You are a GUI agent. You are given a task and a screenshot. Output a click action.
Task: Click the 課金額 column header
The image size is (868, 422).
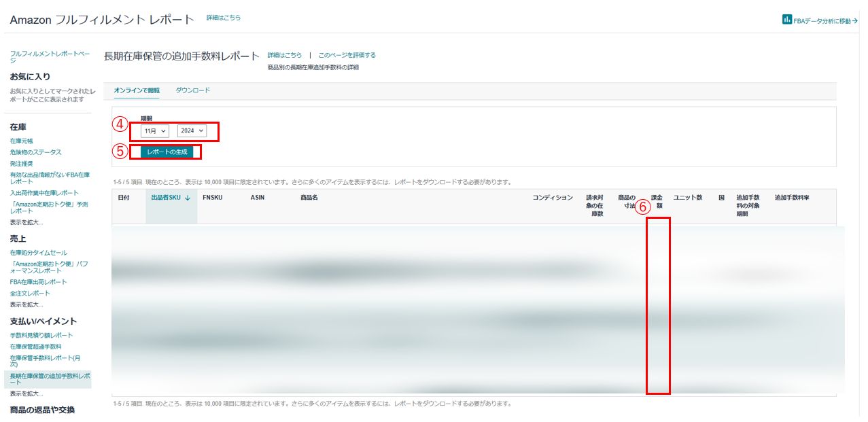tap(657, 202)
